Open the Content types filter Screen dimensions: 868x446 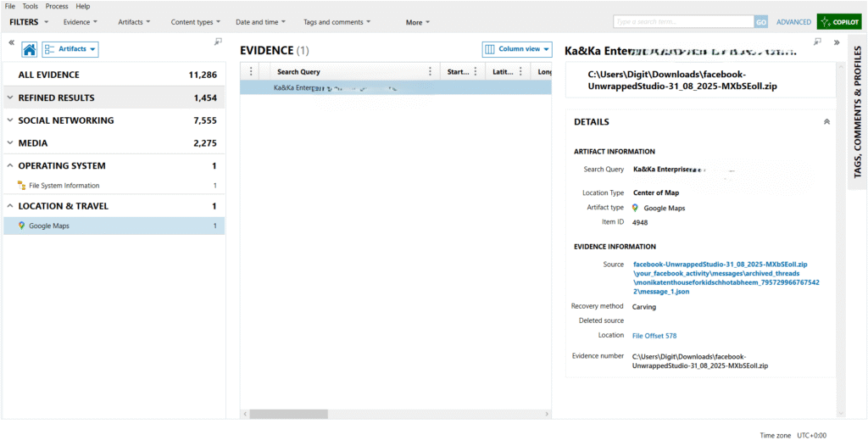pyautogui.click(x=196, y=22)
